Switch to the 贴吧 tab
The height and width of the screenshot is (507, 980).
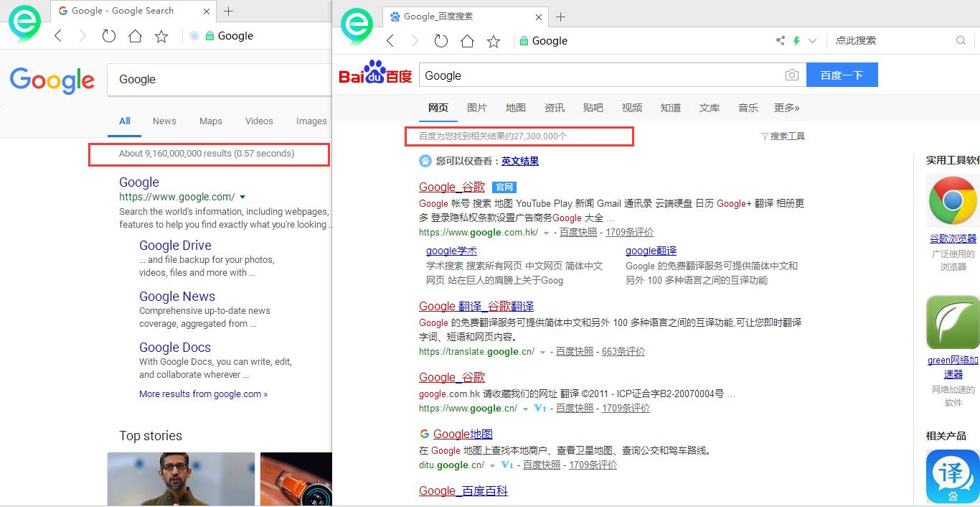tap(593, 108)
